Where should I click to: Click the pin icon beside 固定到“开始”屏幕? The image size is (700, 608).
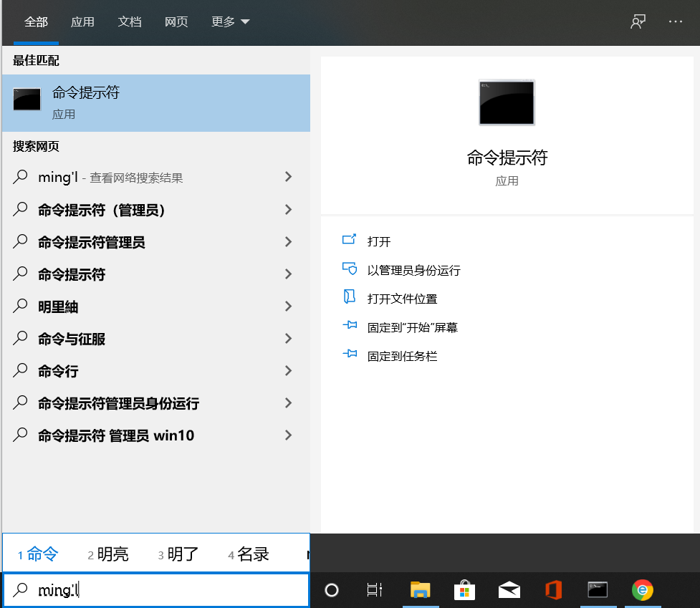[x=350, y=325]
